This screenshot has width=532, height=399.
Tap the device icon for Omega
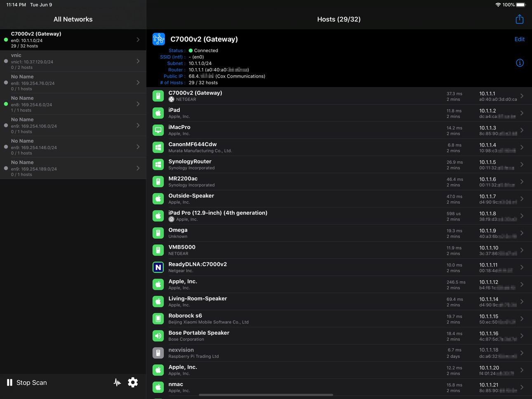pos(158,233)
